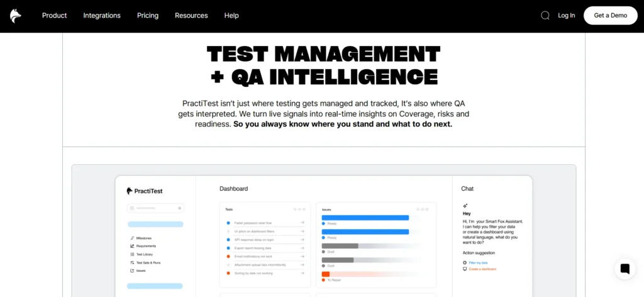Click the Filter my data suggestion
Viewport: 644px width, 297px height.
tap(478, 262)
